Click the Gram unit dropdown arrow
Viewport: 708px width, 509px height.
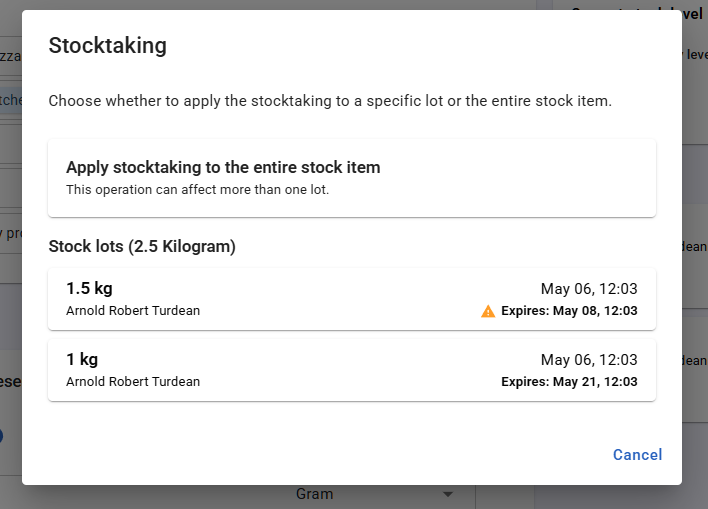[447, 494]
